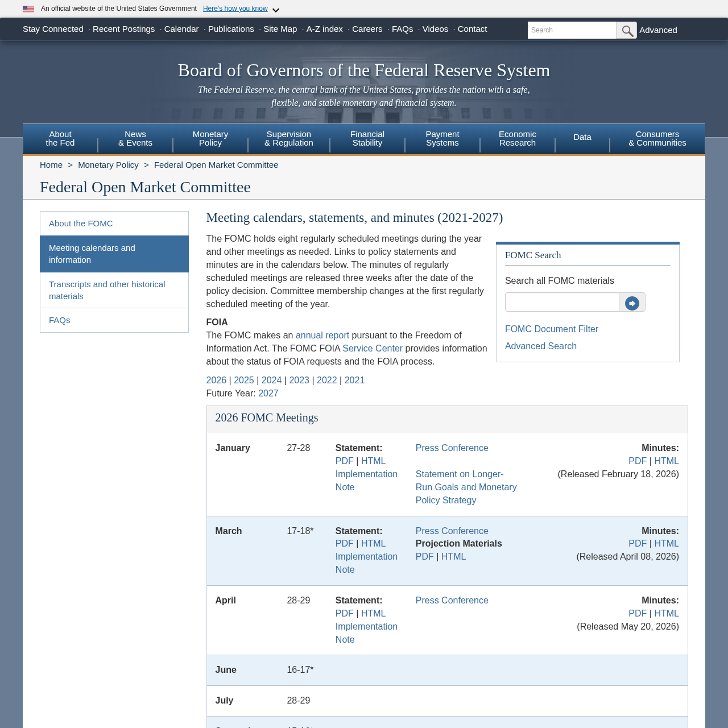Open Advanced link beside header search

[x=658, y=30]
